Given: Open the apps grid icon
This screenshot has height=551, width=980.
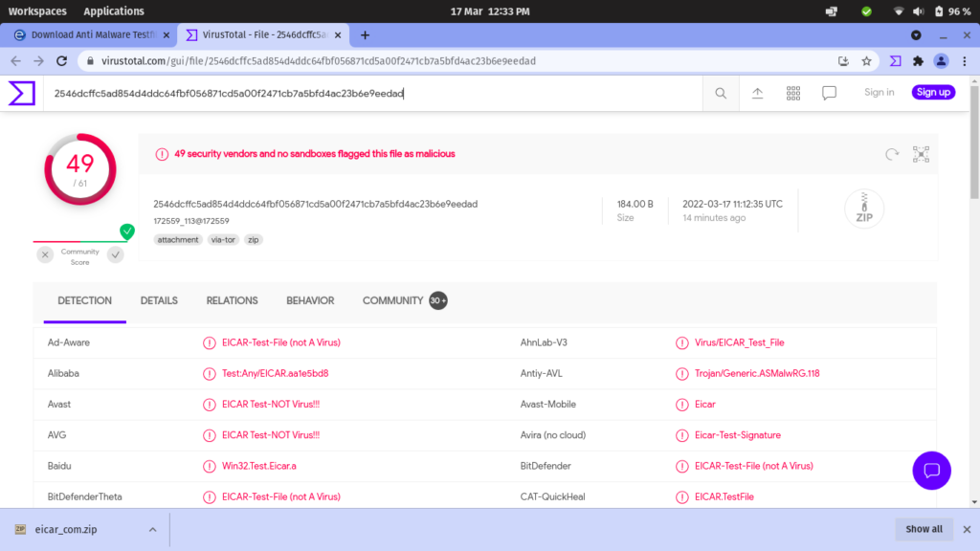Looking at the screenshot, I should [x=793, y=93].
